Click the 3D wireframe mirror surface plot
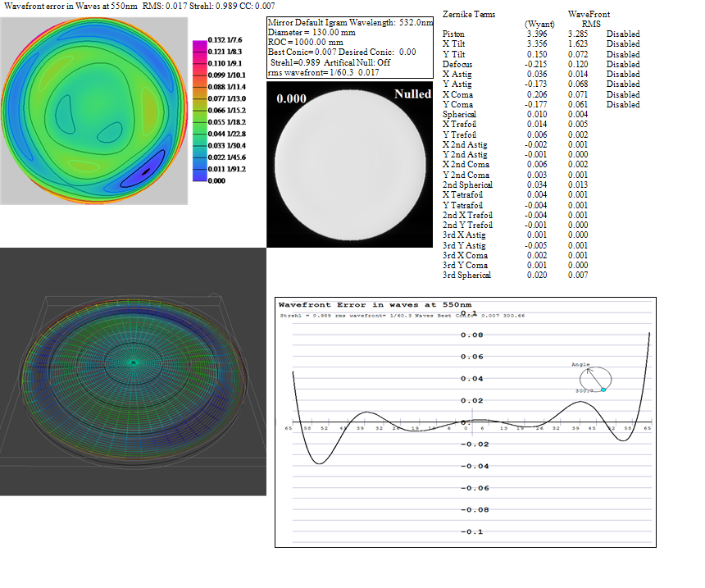The width and height of the screenshot is (705, 588). point(133,371)
